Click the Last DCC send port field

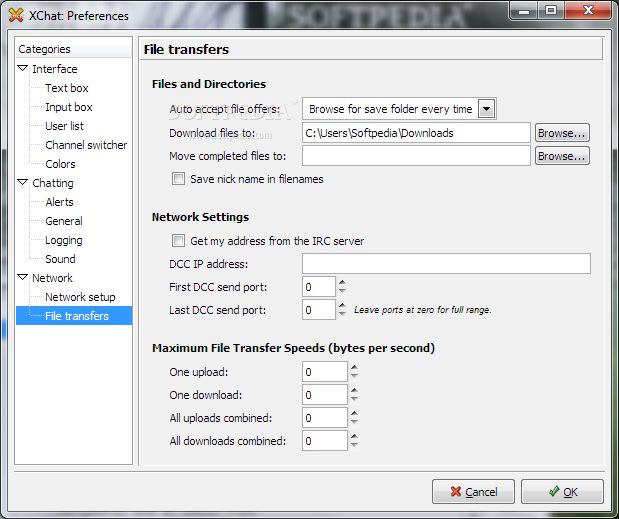coord(319,310)
